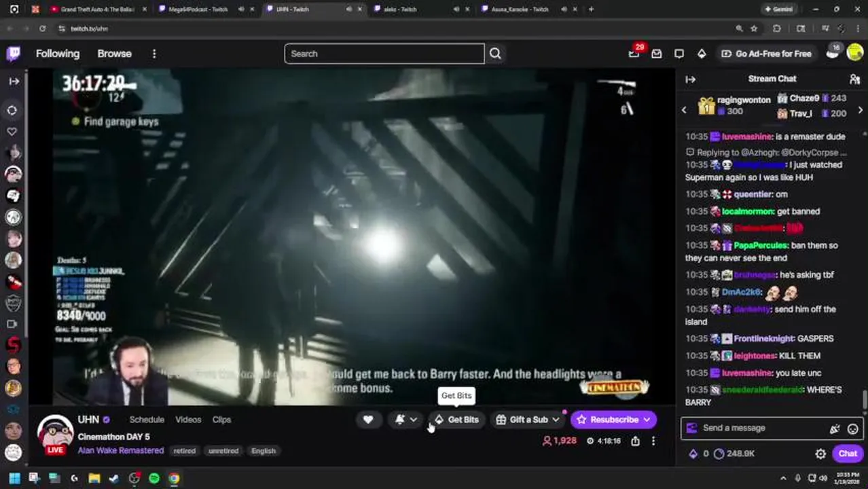Open the Get Bits diamond icon in header

click(x=702, y=54)
